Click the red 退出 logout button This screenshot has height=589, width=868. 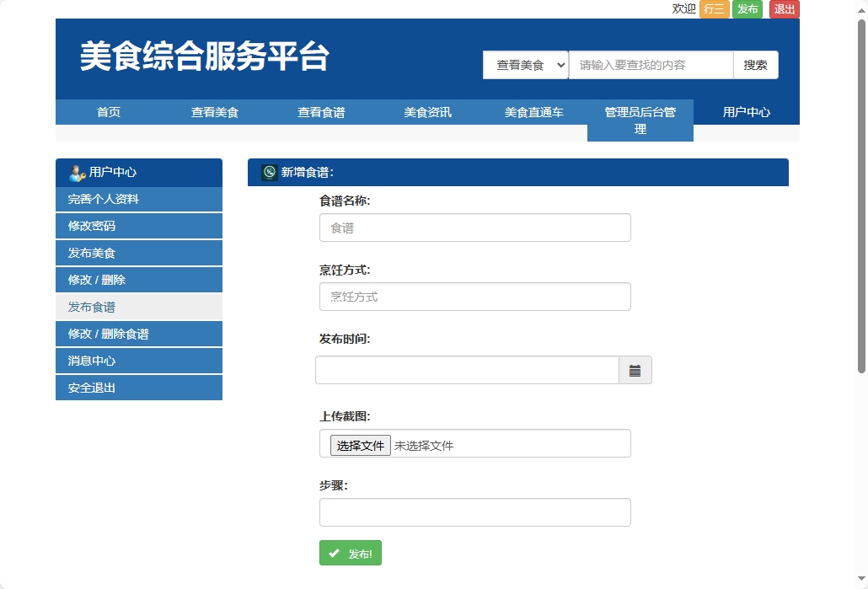[x=783, y=9]
